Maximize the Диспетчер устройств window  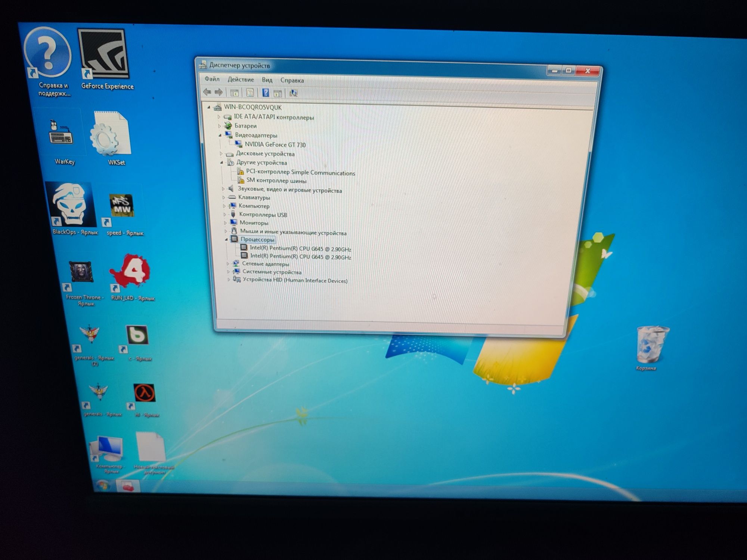click(569, 70)
